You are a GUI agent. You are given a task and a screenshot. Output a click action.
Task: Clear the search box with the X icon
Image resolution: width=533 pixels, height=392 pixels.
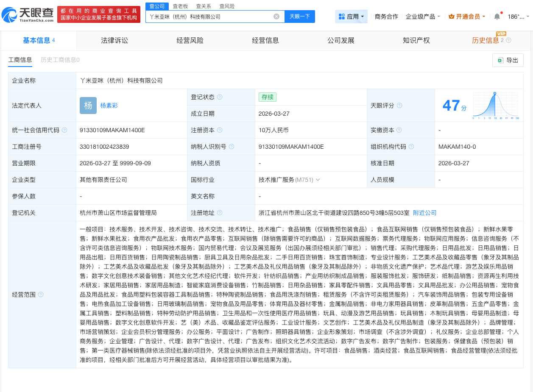click(277, 17)
